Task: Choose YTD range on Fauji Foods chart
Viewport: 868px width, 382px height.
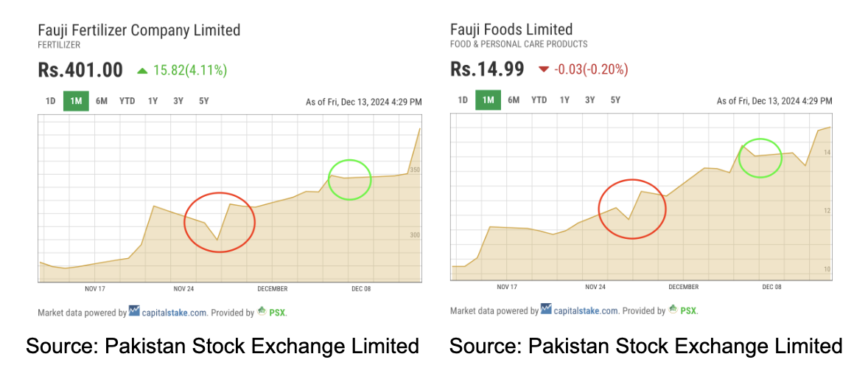Action: pos(539,100)
